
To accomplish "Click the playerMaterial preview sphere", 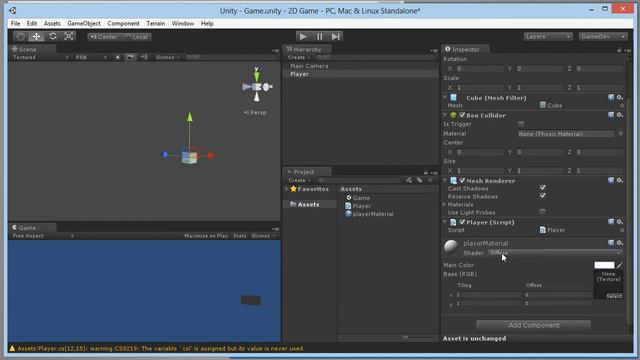I will (x=451, y=247).
